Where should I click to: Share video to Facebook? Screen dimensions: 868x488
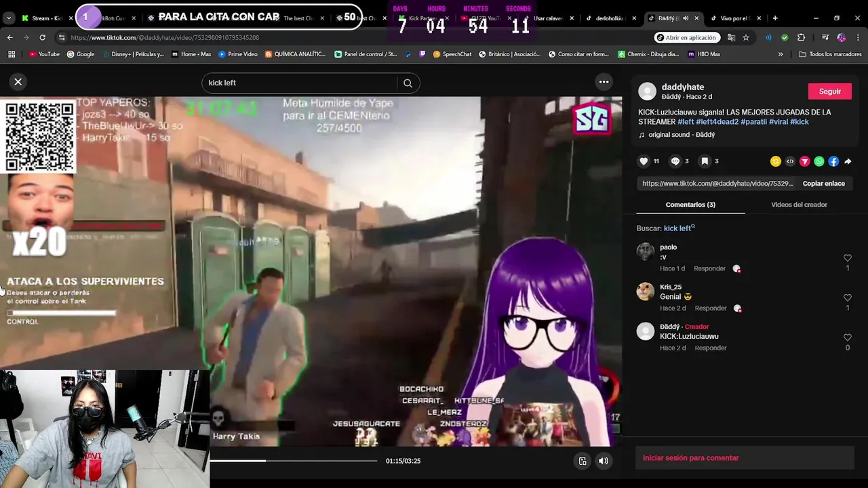(833, 161)
